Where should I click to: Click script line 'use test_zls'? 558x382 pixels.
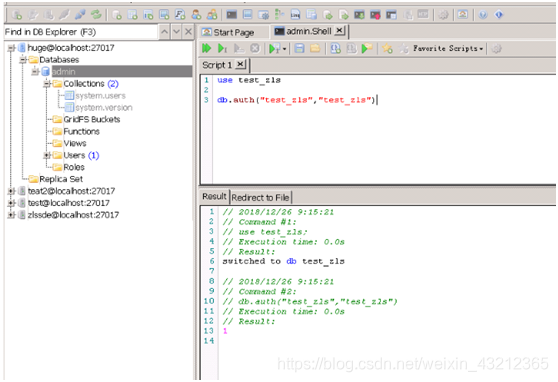[x=249, y=80]
